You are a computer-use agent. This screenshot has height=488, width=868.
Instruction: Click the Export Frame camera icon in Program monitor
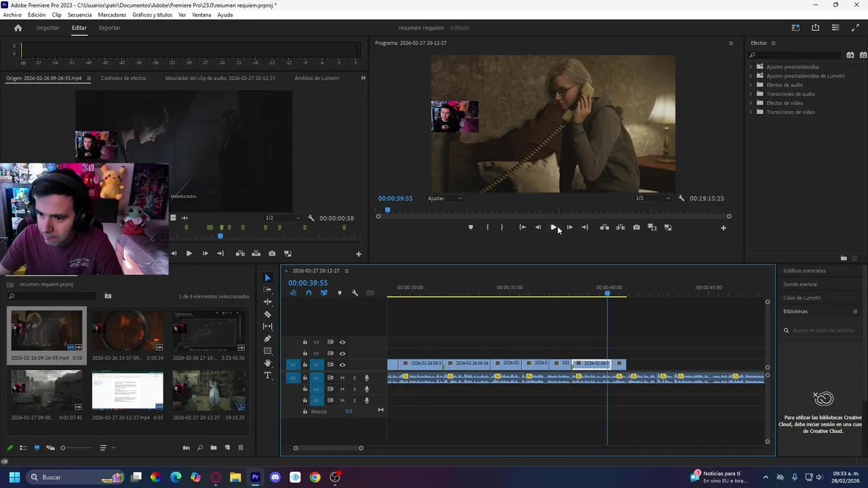point(636,228)
